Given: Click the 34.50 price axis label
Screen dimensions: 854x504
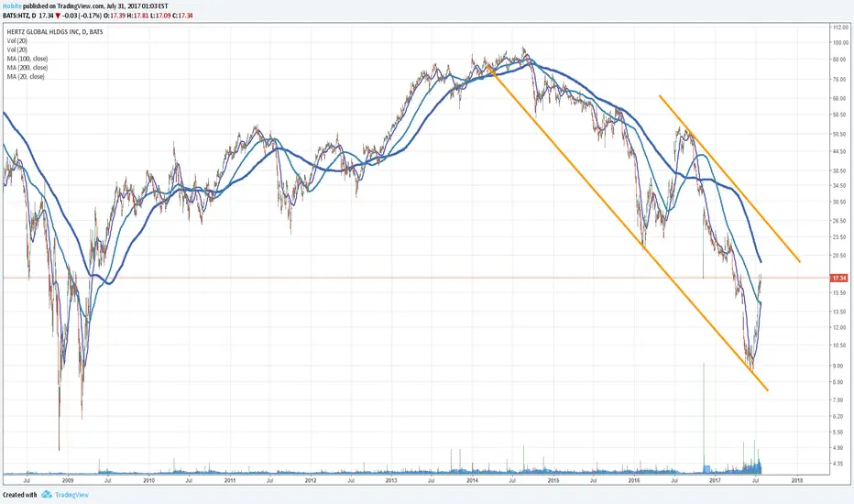Looking at the screenshot, I should (840, 186).
